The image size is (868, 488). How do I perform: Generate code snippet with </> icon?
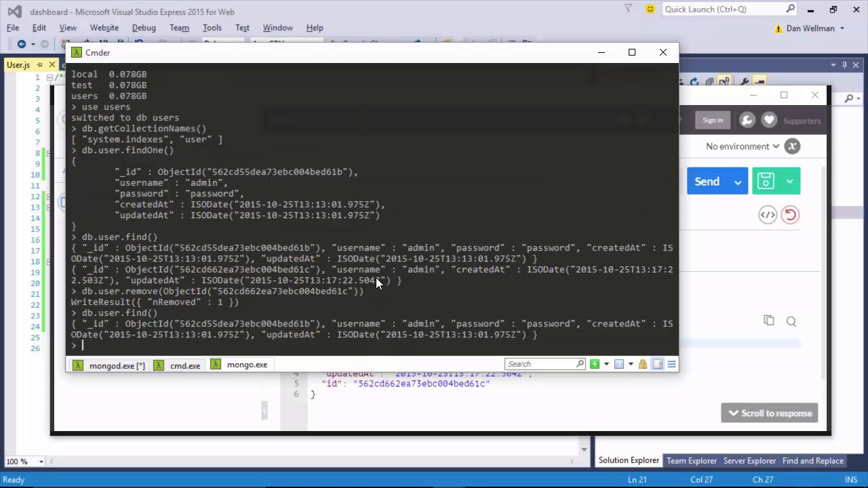[768, 215]
